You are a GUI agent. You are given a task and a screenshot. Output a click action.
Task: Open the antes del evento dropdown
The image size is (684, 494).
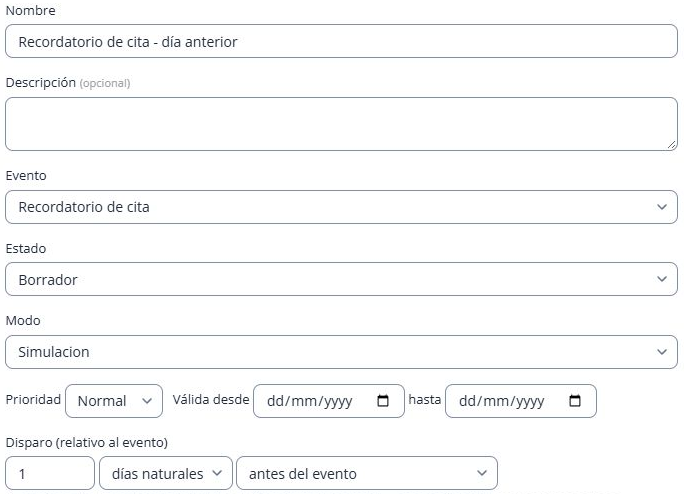(367, 473)
